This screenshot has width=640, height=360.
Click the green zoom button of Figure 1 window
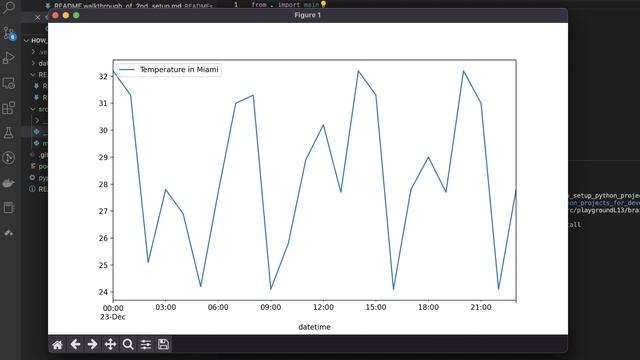pyautogui.click(x=76, y=15)
